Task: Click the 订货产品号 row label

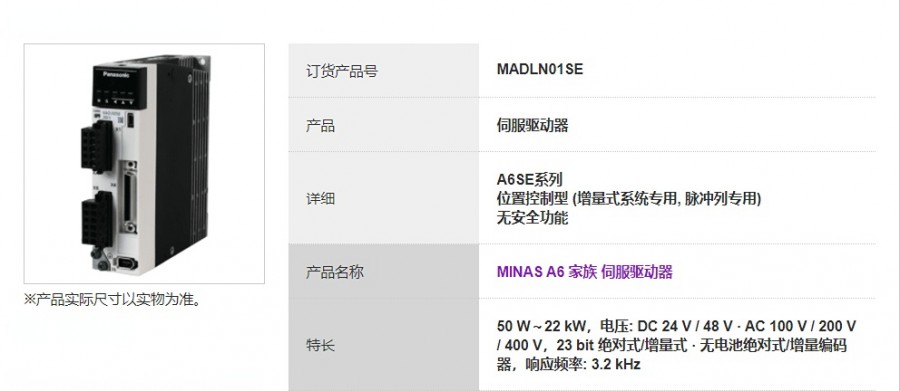Action: tap(342, 72)
